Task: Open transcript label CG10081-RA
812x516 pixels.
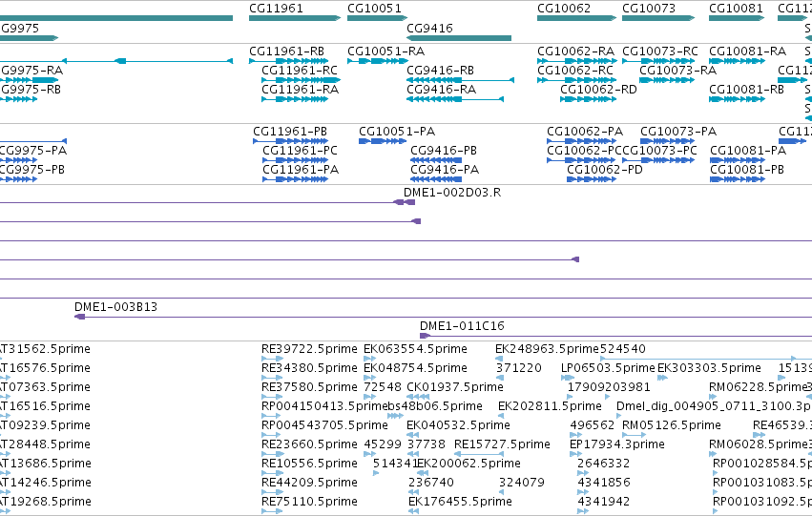Action: 748,52
